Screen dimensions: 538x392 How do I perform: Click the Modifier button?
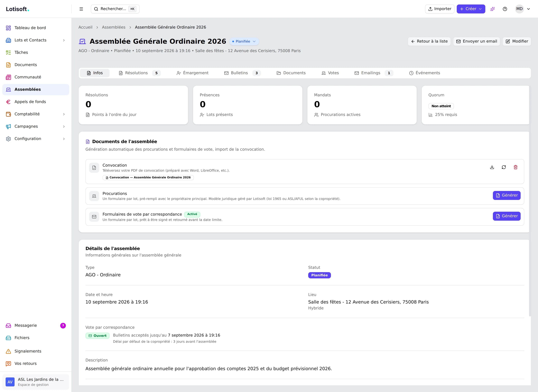tap(517, 41)
